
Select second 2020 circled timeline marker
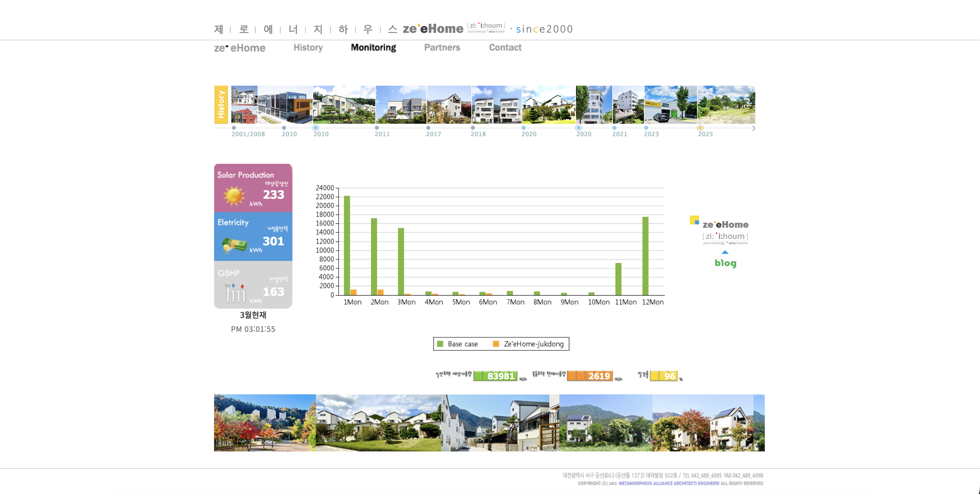(x=578, y=128)
